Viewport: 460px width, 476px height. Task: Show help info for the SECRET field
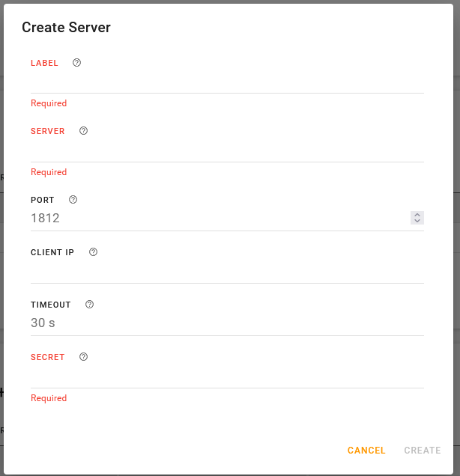click(83, 357)
